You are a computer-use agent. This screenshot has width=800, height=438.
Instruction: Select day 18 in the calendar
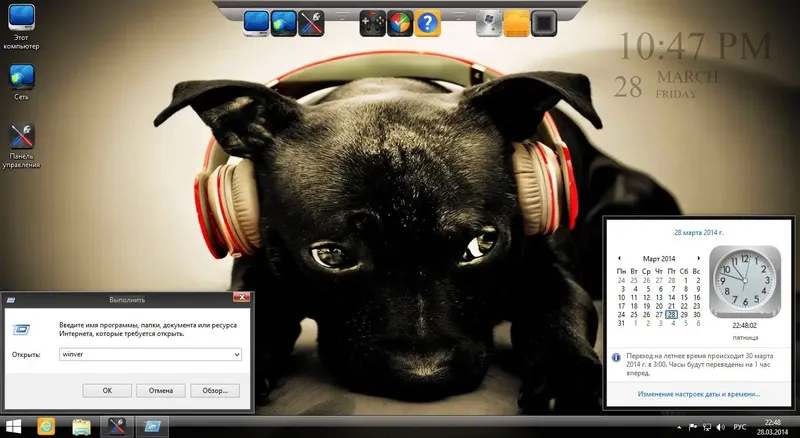pyautogui.click(x=634, y=306)
